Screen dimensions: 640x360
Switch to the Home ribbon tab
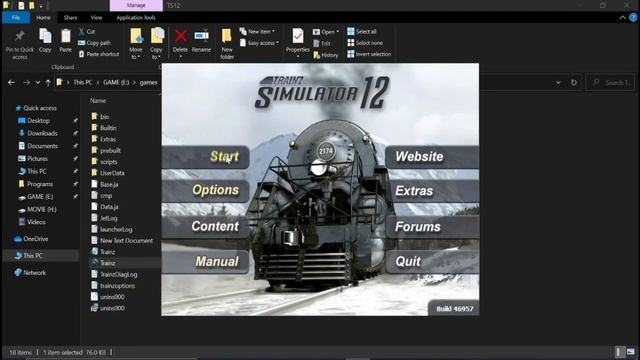pos(43,18)
